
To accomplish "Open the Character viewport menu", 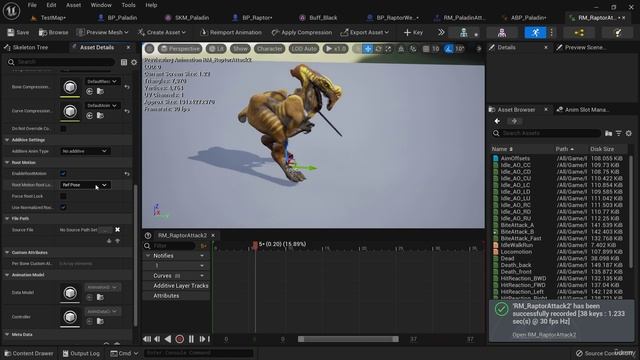I will [x=269, y=49].
